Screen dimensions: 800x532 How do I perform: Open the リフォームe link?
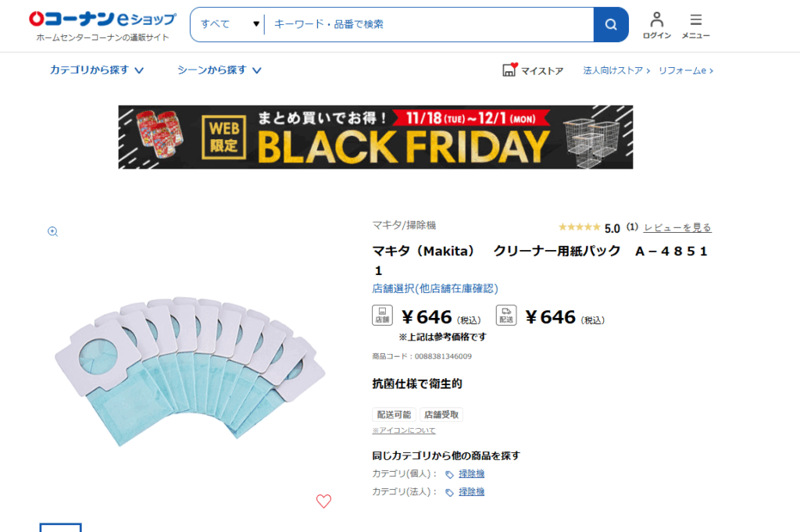(x=685, y=70)
